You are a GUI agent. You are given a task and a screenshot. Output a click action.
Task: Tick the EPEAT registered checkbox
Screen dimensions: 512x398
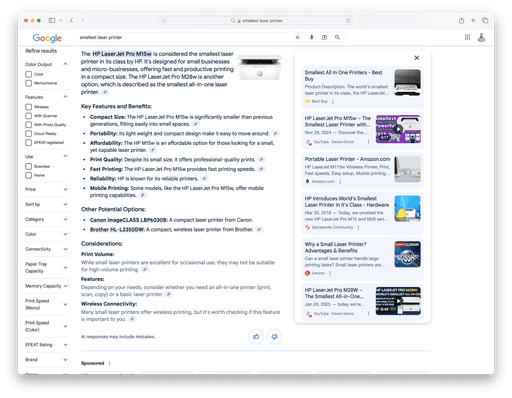(x=29, y=142)
